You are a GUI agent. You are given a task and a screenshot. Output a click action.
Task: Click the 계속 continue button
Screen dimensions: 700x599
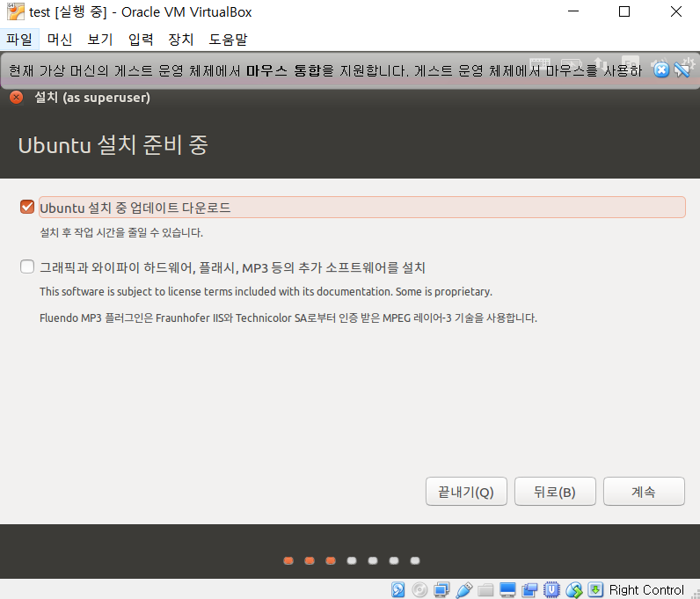644,492
